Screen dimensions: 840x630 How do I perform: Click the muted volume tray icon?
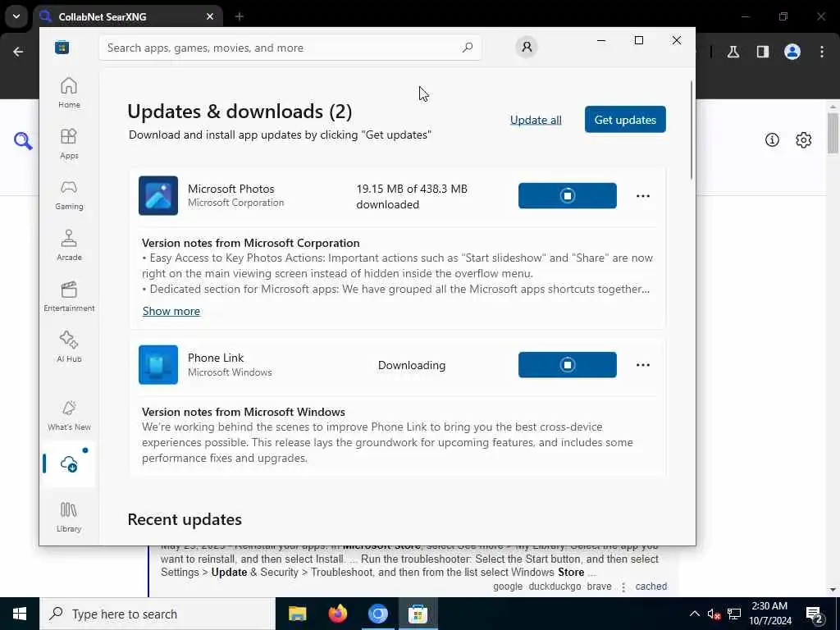tap(714, 614)
